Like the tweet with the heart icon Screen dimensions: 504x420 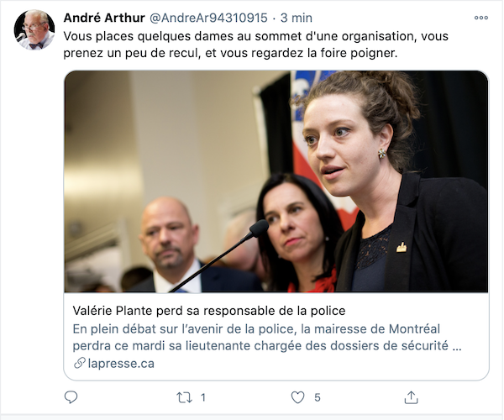(x=297, y=397)
